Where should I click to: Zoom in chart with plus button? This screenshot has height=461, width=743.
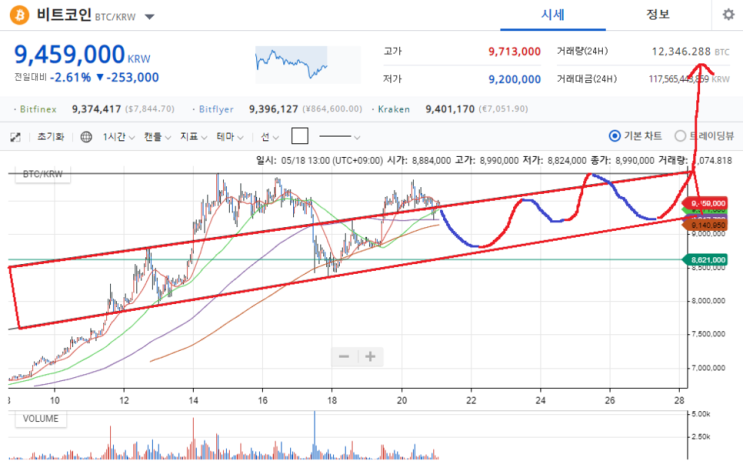coord(371,357)
